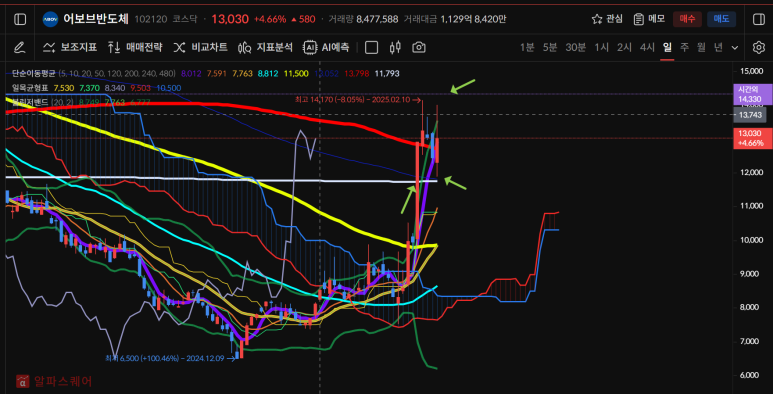Click the 13,798 moving average value
773x394 pixels.
click(x=357, y=73)
